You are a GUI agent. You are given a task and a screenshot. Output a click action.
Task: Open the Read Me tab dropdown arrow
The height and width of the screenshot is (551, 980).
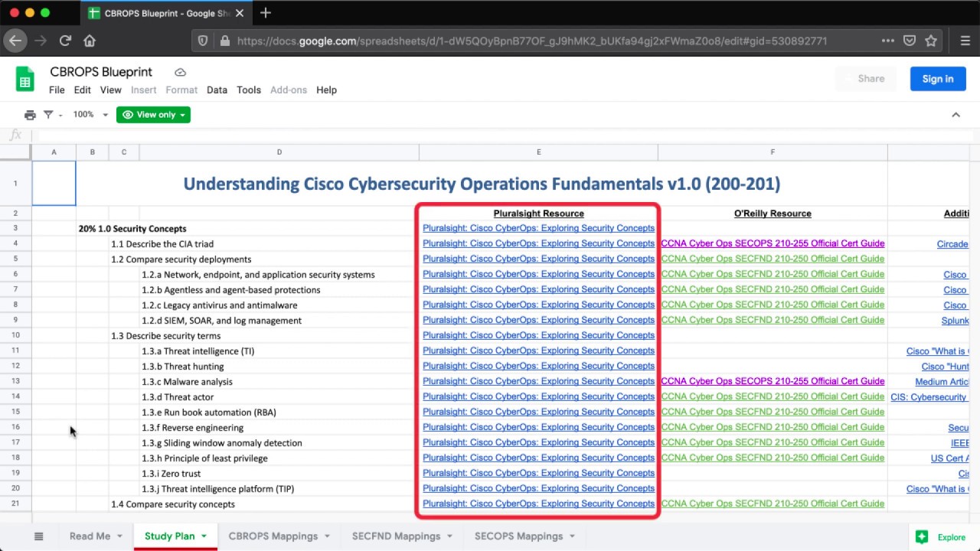pos(120,536)
